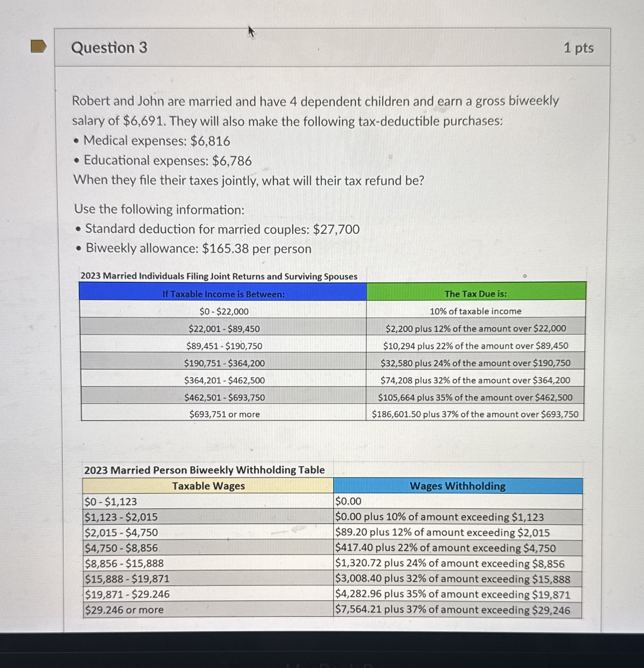Select the "$19,871 - $29.246" wages cell
The height and width of the screenshot is (668, 644).
209,594
